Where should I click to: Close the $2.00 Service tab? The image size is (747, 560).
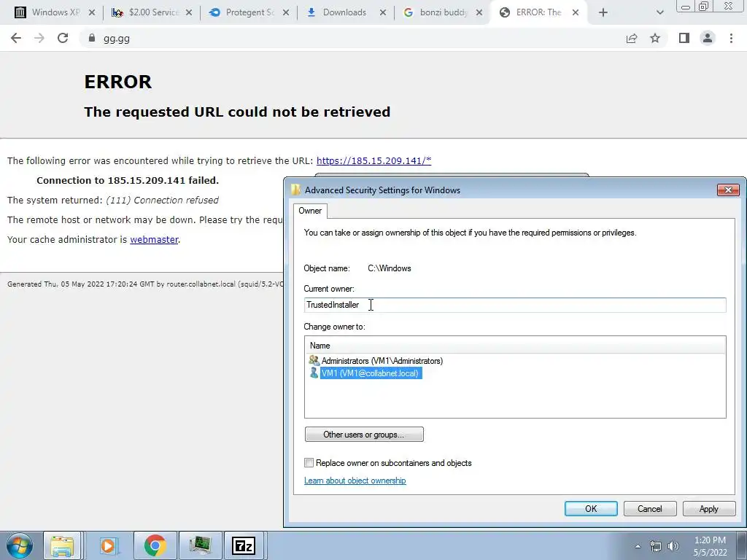click(189, 12)
